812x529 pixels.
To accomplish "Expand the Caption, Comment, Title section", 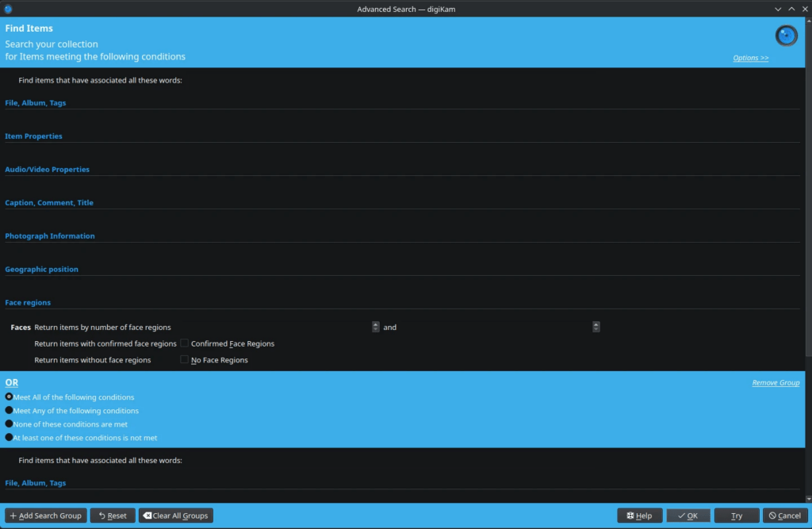I will click(x=49, y=202).
